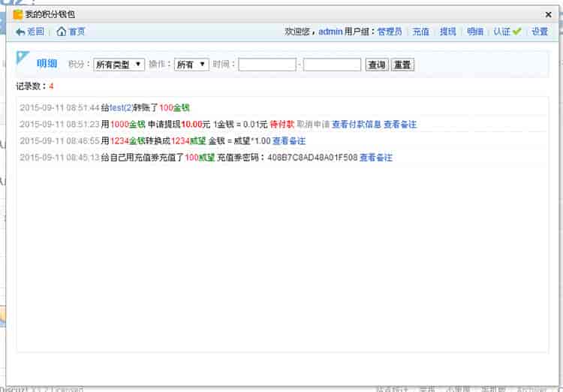This screenshot has height=392, width=563.
Task: Focus the start time input field
Action: 267,65
